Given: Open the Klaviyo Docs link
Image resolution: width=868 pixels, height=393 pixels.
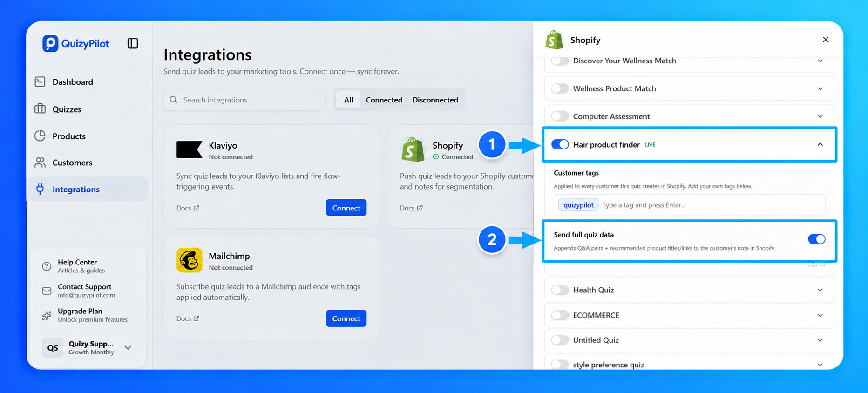Looking at the screenshot, I should (x=188, y=208).
